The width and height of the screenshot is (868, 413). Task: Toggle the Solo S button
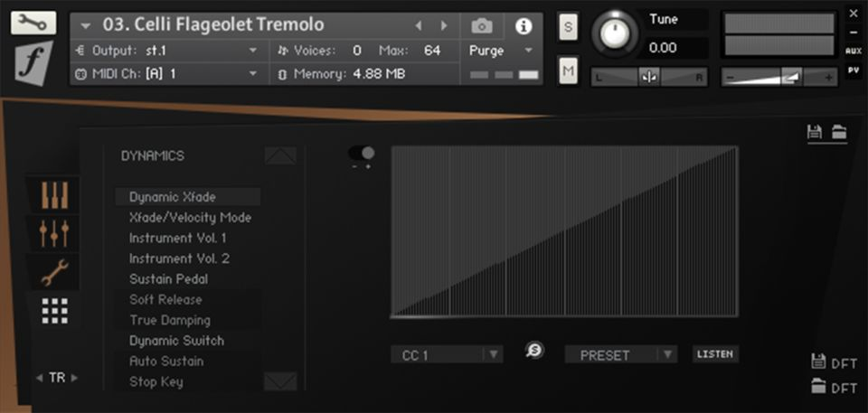pos(568,26)
